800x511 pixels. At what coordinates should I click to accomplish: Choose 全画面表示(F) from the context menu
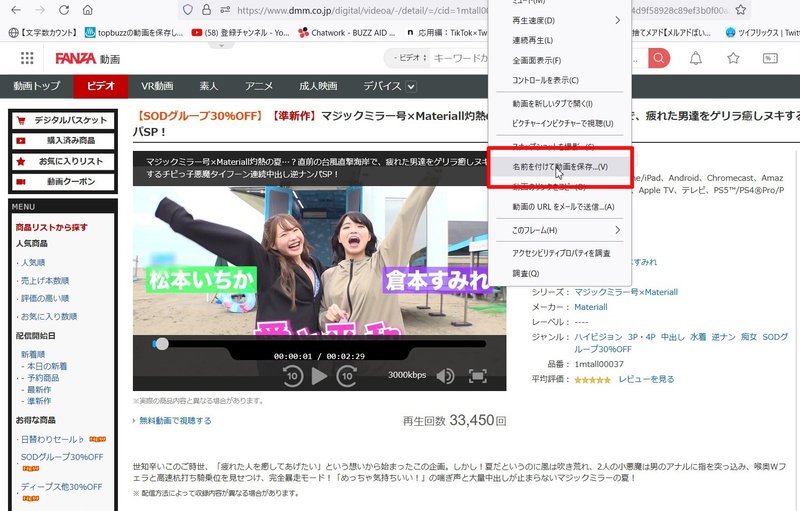(560, 60)
